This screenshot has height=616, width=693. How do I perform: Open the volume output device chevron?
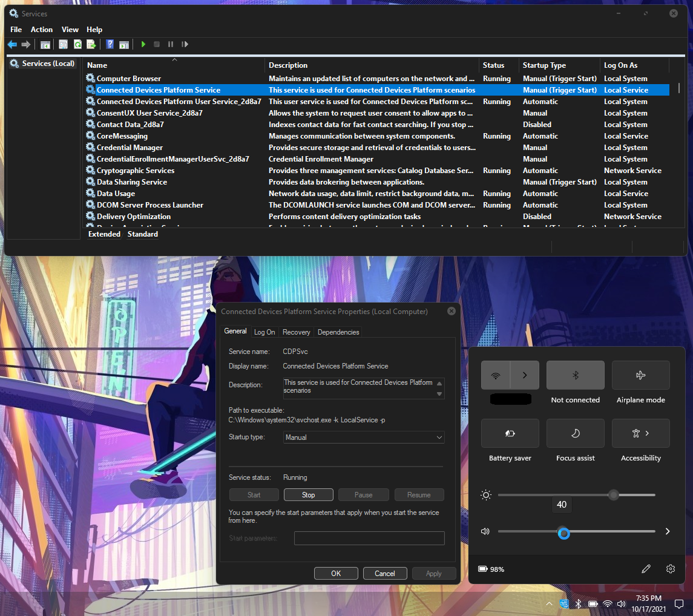pyautogui.click(x=668, y=531)
